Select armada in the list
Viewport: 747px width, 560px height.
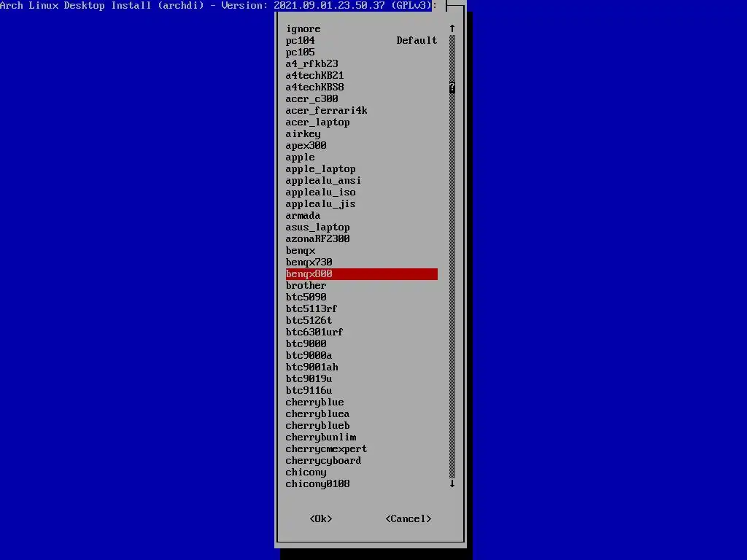pyautogui.click(x=362, y=216)
